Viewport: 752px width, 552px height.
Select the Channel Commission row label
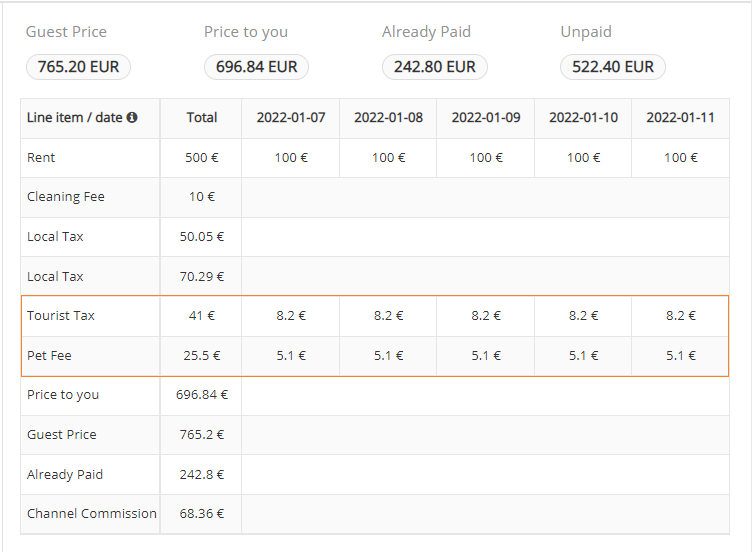click(x=91, y=514)
